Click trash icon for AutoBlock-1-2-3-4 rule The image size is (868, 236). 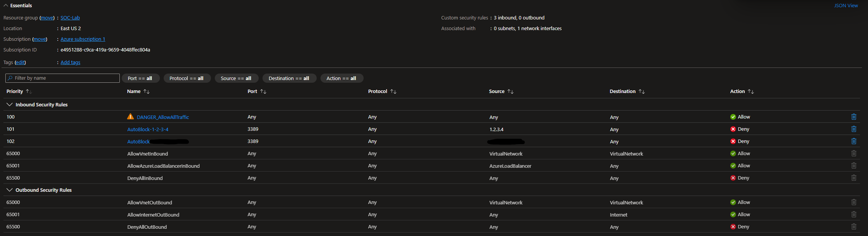[x=854, y=129]
